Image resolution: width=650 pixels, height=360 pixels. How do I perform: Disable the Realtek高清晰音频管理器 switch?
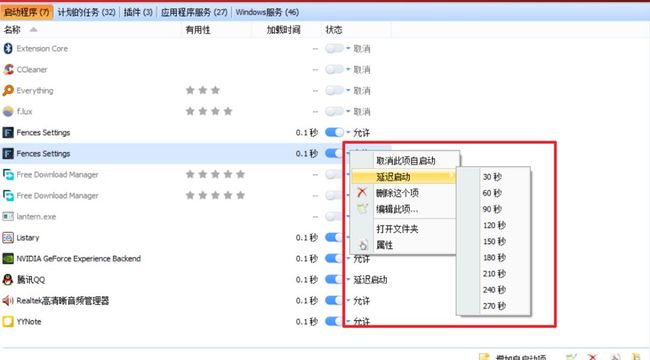point(334,300)
